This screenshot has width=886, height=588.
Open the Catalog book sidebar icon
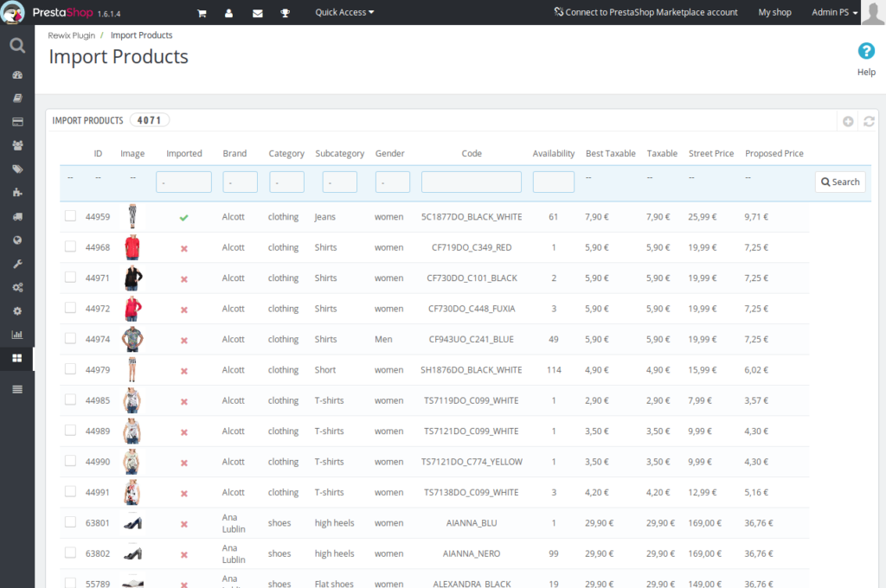[17, 99]
